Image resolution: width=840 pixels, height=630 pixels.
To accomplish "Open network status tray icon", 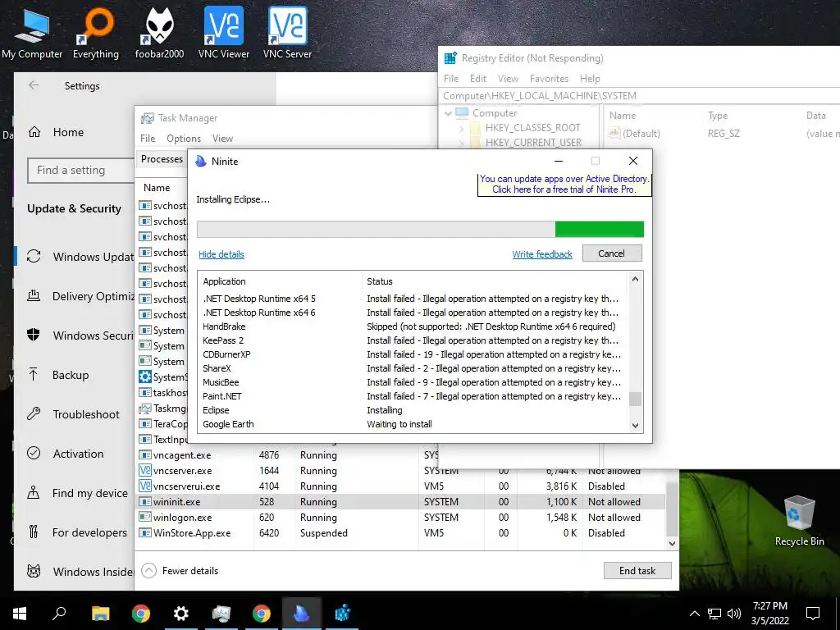I will (714, 614).
